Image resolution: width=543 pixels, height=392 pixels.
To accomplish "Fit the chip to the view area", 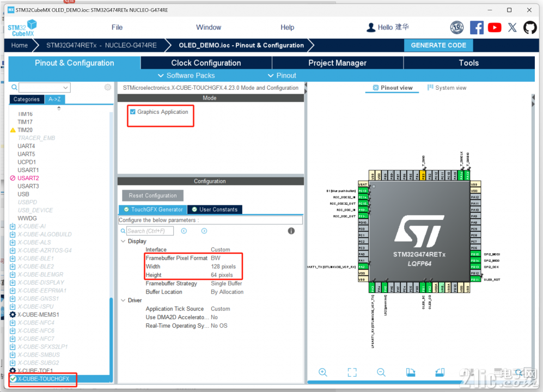I will pos(352,372).
